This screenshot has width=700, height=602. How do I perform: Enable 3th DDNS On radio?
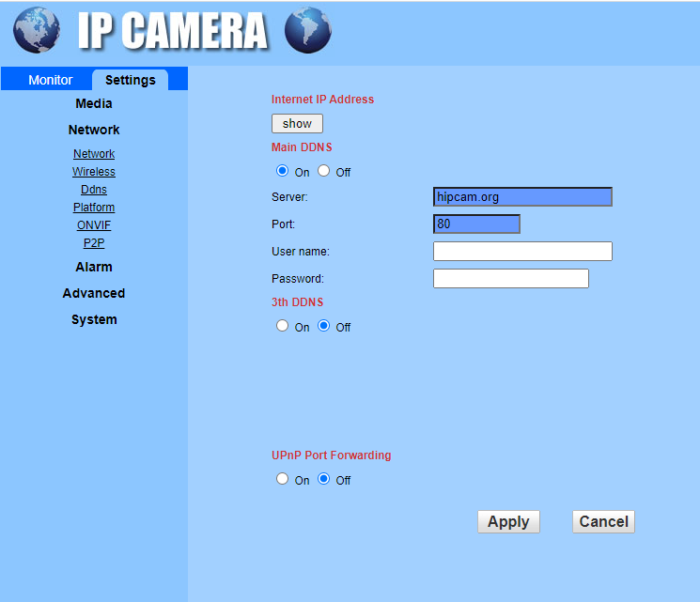pyautogui.click(x=282, y=326)
